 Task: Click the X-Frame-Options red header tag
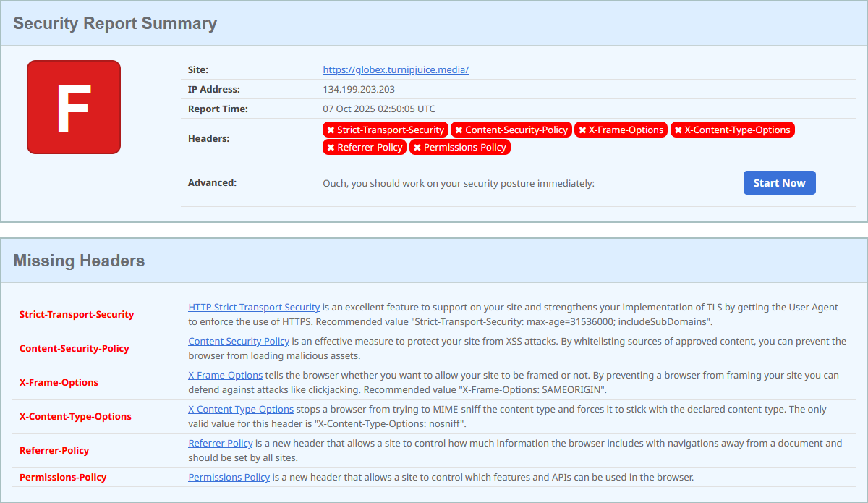(621, 130)
